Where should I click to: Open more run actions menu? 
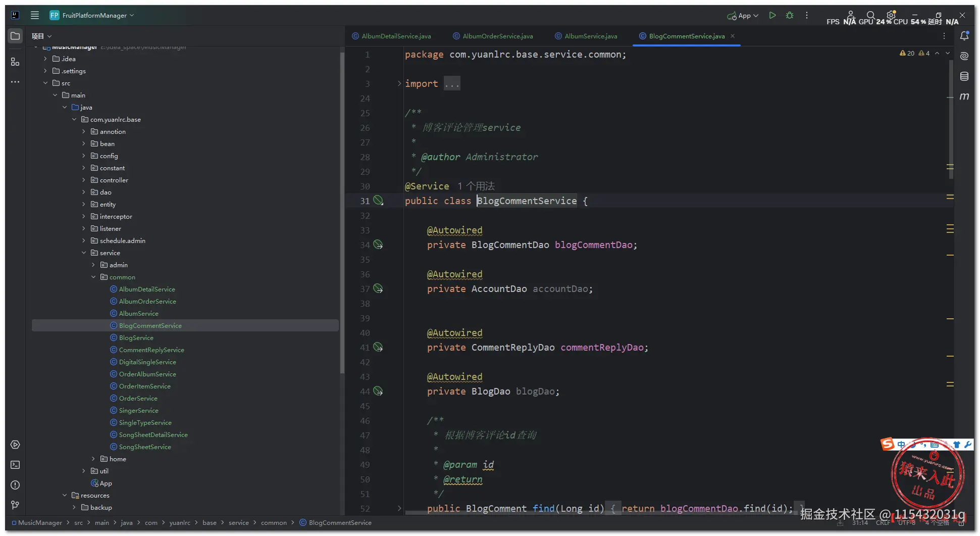tap(807, 15)
